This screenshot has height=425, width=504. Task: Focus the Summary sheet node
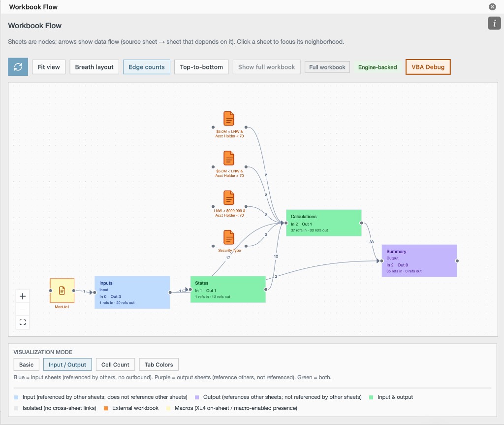pos(419,261)
